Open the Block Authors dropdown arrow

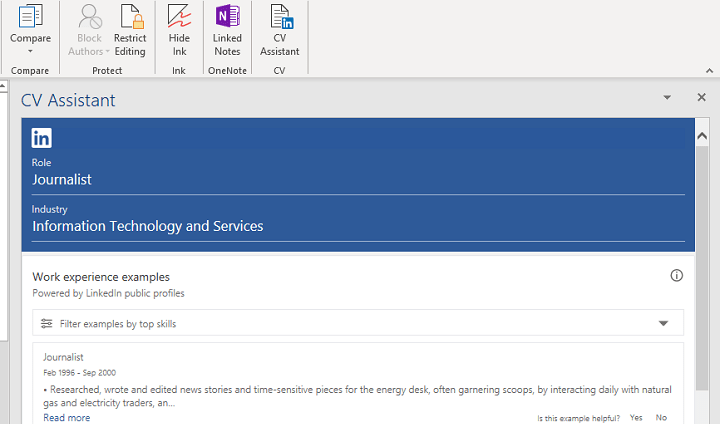(107, 51)
